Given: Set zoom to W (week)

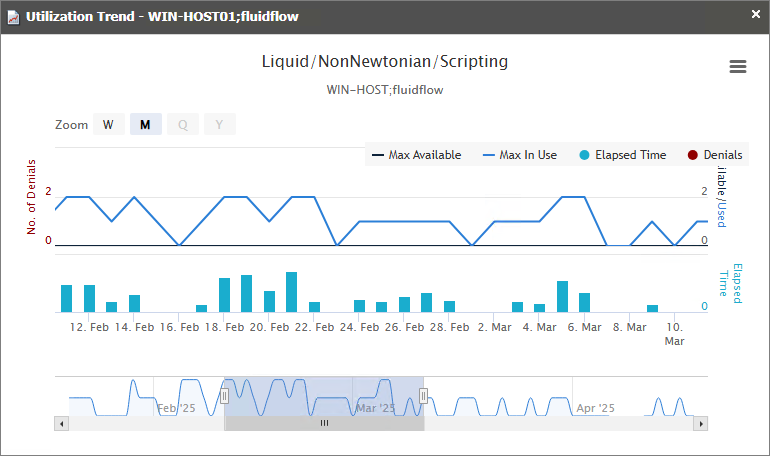Looking at the screenshot, I should pyautogui.click(x=109, y=124).
